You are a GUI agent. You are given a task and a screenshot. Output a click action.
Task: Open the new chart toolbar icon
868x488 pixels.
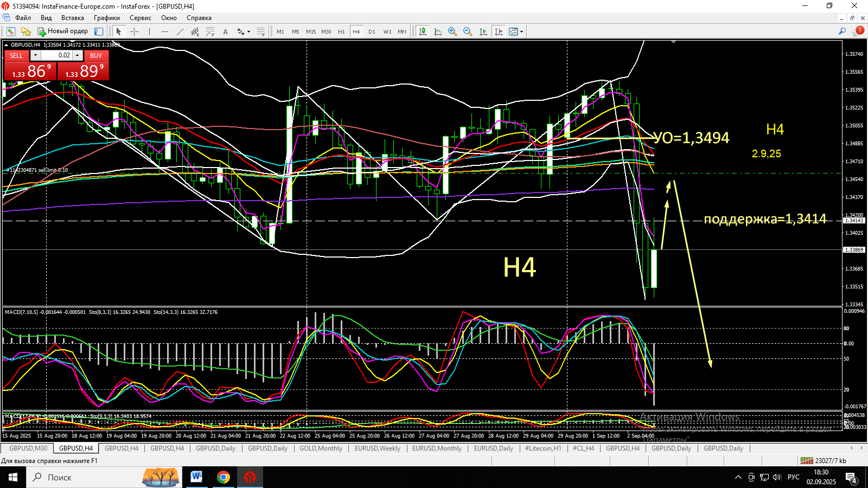coord(10,31)
